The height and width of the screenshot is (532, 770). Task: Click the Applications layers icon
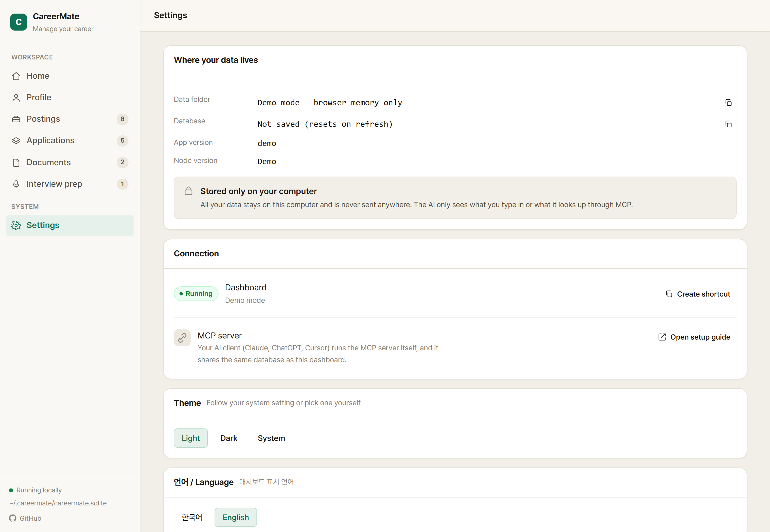click(x=16, y=141)
